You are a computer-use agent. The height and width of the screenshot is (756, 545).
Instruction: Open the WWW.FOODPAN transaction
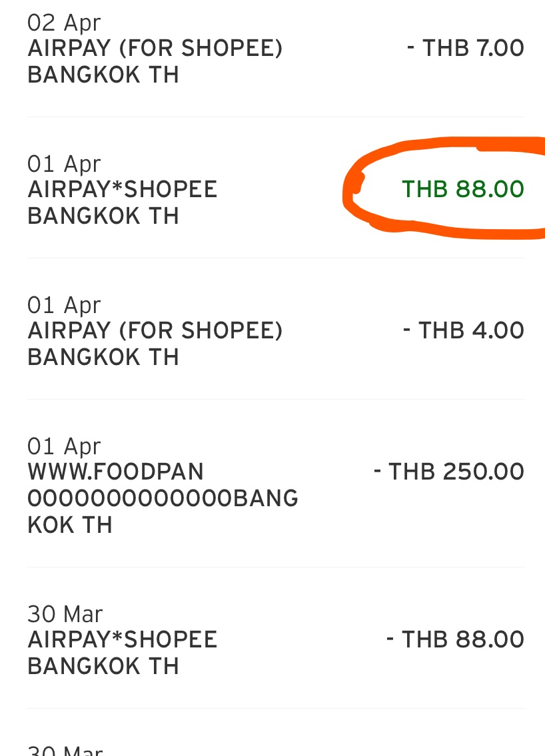point(115,472)
